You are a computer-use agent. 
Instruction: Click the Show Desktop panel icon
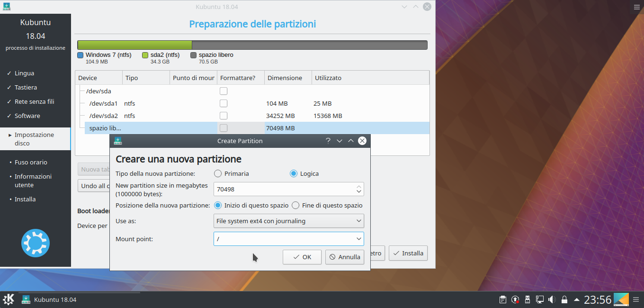tap(621, 299)
